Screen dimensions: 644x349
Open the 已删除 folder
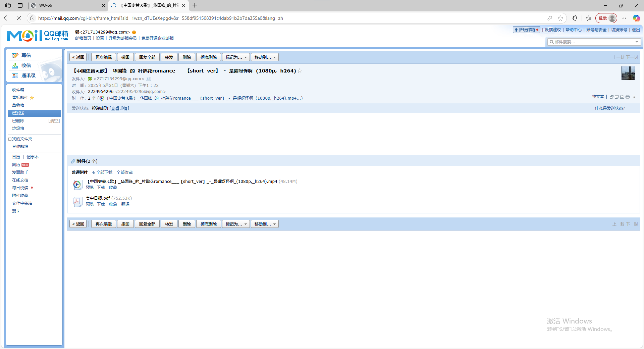click(x=18, y=121)
